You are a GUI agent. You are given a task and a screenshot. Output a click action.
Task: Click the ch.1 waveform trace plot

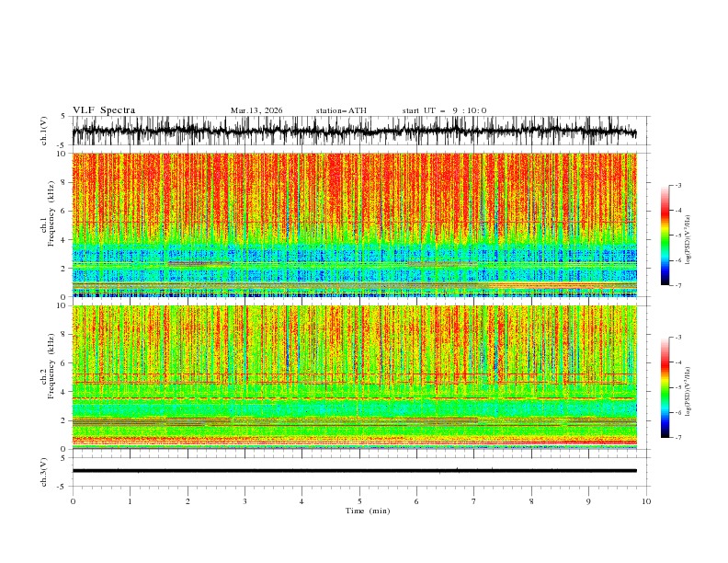[x=354, y=131]
